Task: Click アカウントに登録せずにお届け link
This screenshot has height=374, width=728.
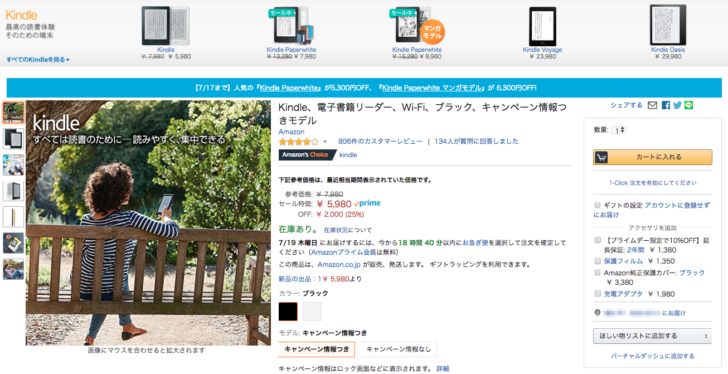Action: coord(651,210)
